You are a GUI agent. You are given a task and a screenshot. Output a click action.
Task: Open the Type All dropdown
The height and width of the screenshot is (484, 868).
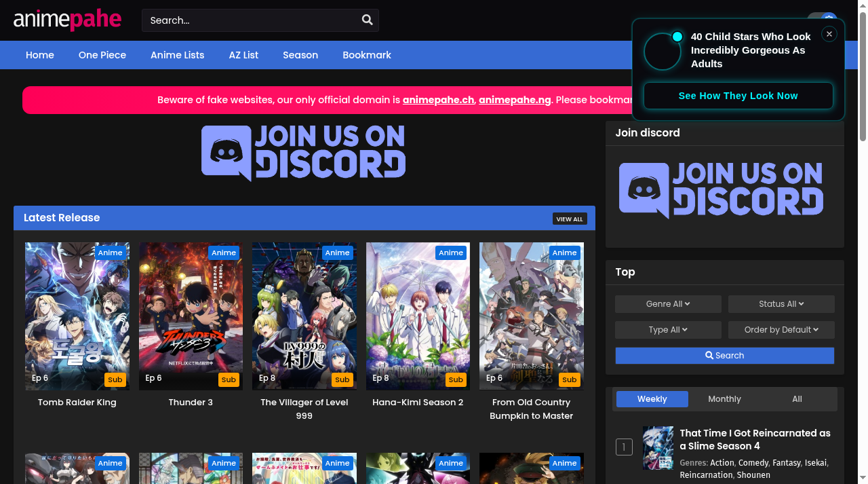tap(668, 330)
